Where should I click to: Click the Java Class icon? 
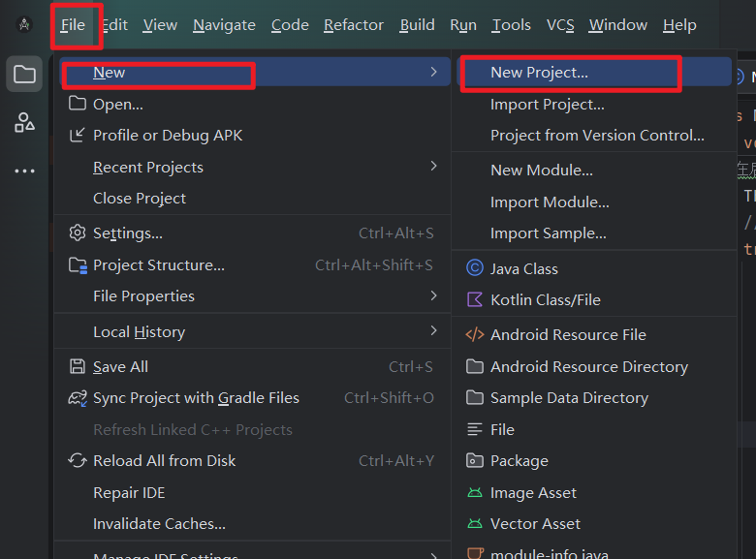point(474,268)
